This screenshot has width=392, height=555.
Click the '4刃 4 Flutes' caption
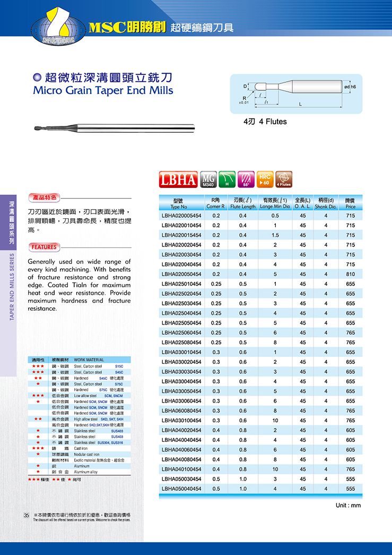(265, 122)
